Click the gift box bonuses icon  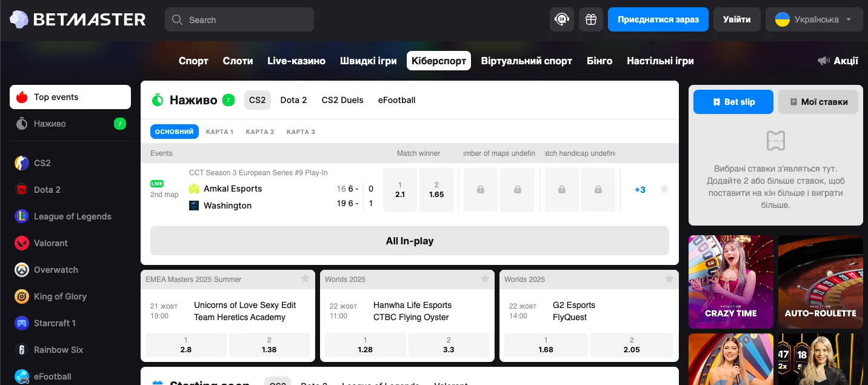[591, 19]
